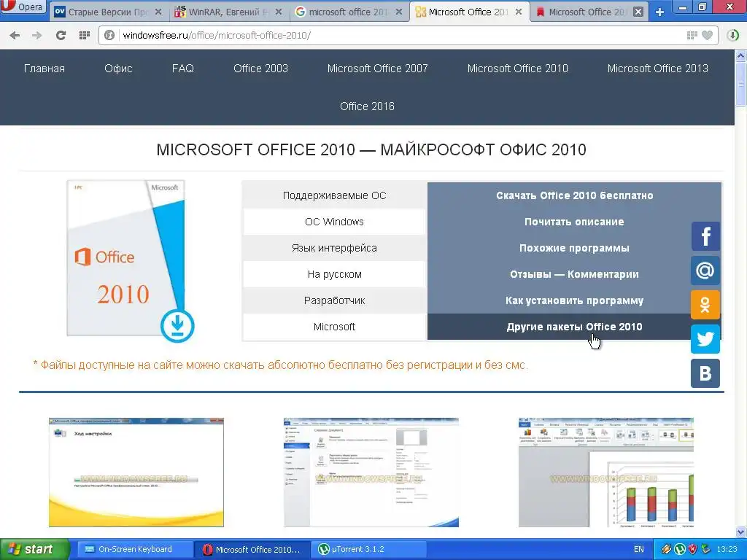Click the heart bookmark icon in address bar
747x560 pixels.
708,35
